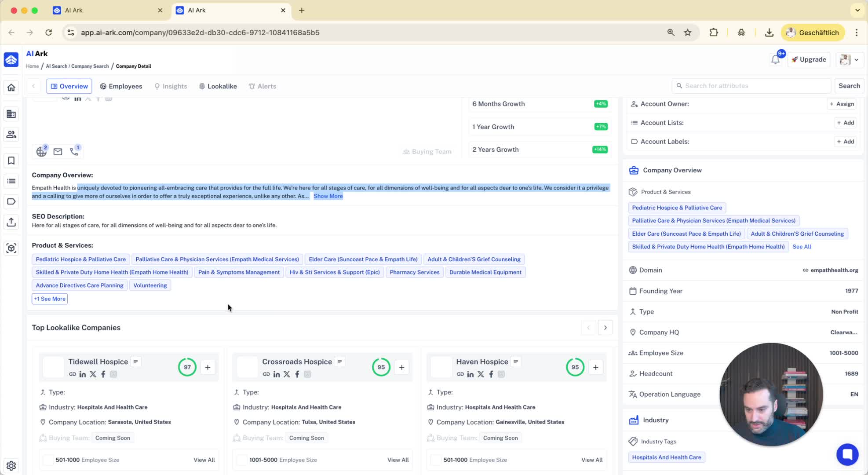The image size is (868, 475).
Task: Go to next lookalike companies
Action: click(605, 328)
